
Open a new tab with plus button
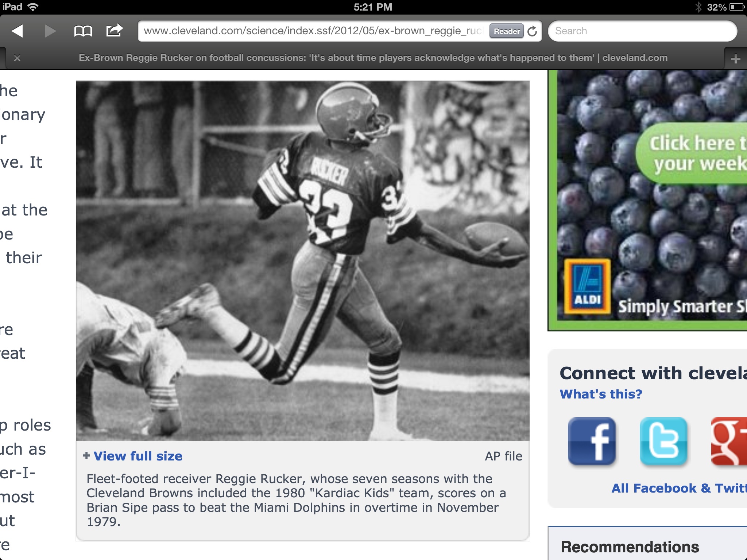[735, 58]
